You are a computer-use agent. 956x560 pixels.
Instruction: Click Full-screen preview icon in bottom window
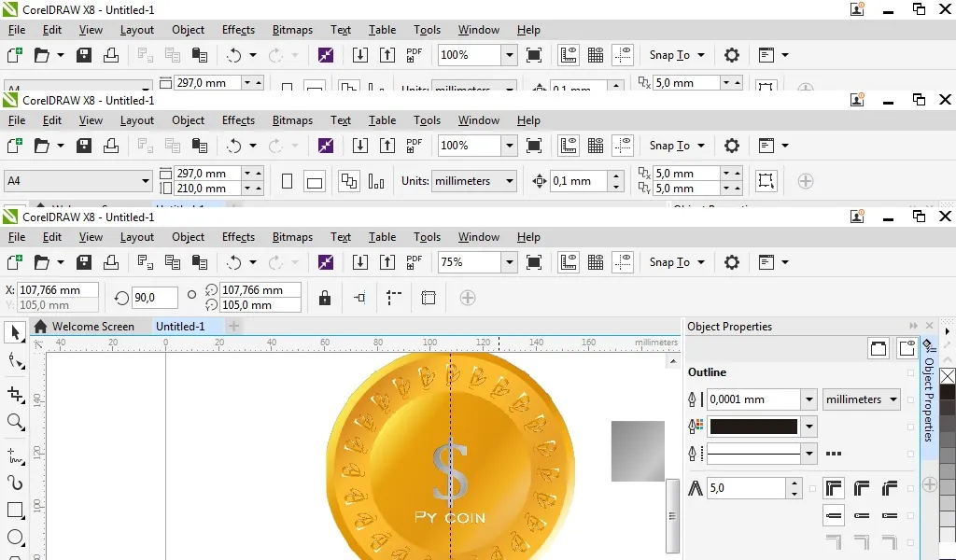pos(533,262)
